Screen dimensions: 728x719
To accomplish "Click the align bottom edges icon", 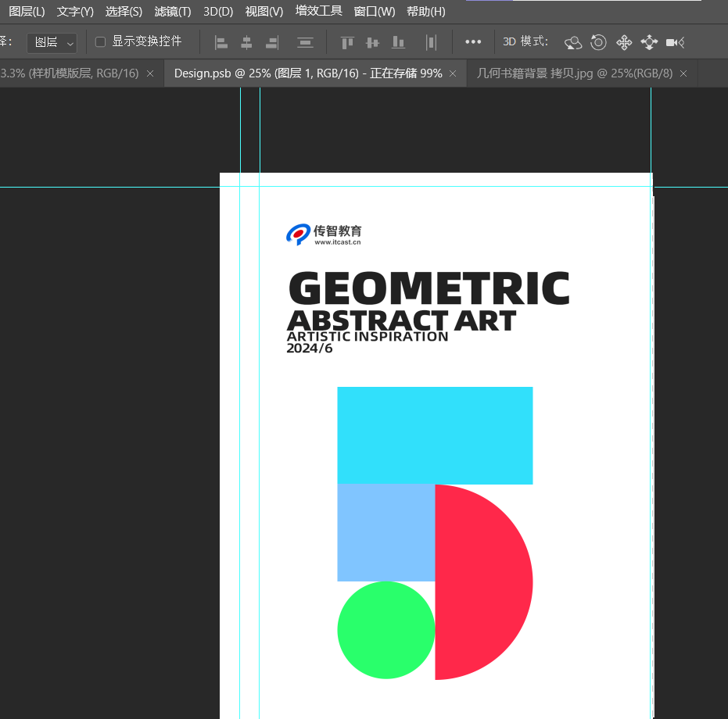I will pyautogui.click(x=398, y=43).
